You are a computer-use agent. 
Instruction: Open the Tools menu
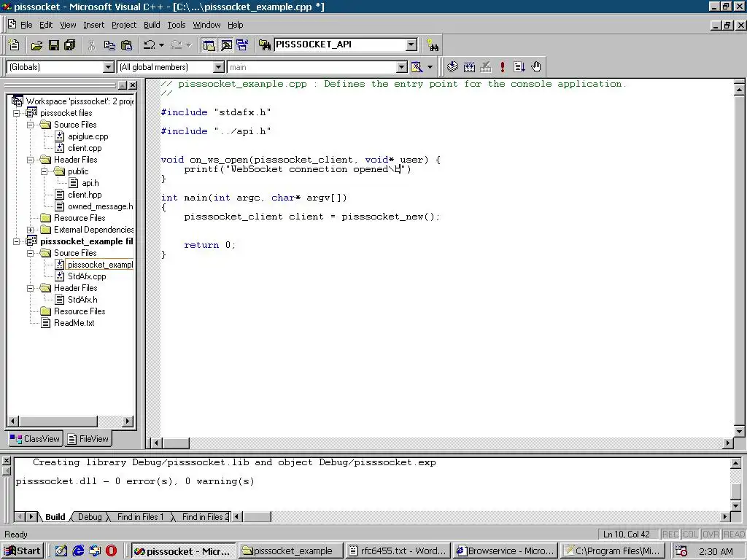tap(177, 25)
